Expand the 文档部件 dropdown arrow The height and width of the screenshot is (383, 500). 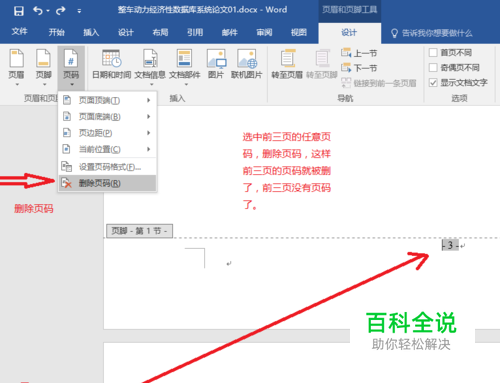[x=186, y=84]
